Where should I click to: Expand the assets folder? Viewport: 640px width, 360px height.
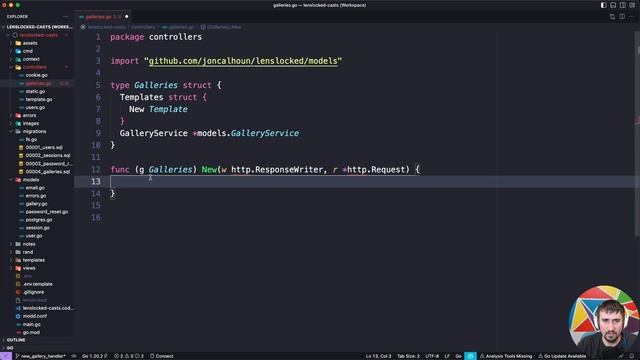click(x=29, y=43)
